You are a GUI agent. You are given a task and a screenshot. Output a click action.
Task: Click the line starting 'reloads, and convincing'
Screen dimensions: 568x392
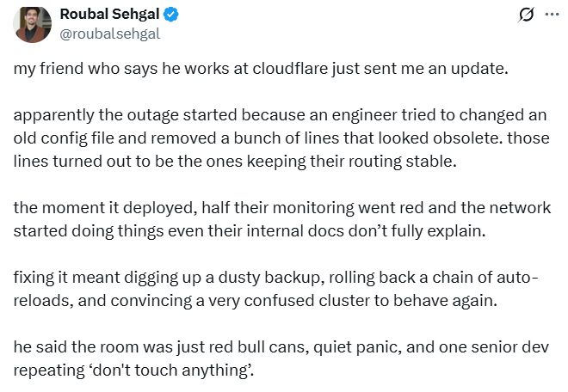(x=256, y=301)
